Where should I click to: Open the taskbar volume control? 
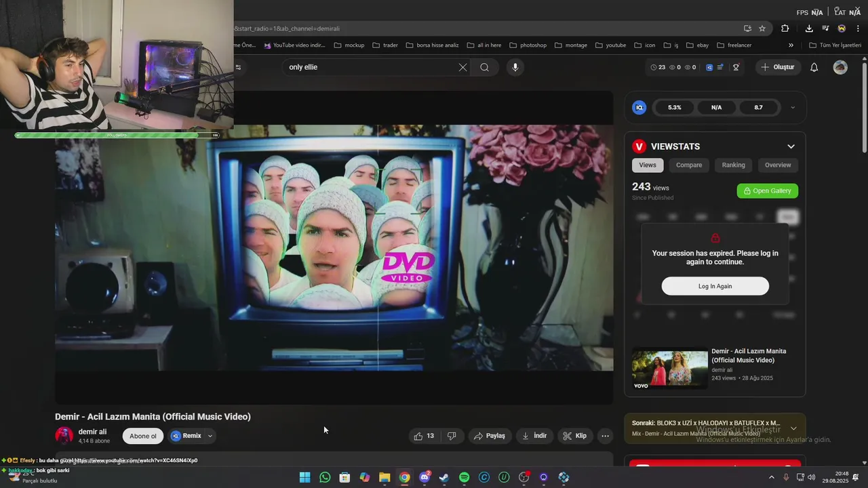click(x=812, y=477)
